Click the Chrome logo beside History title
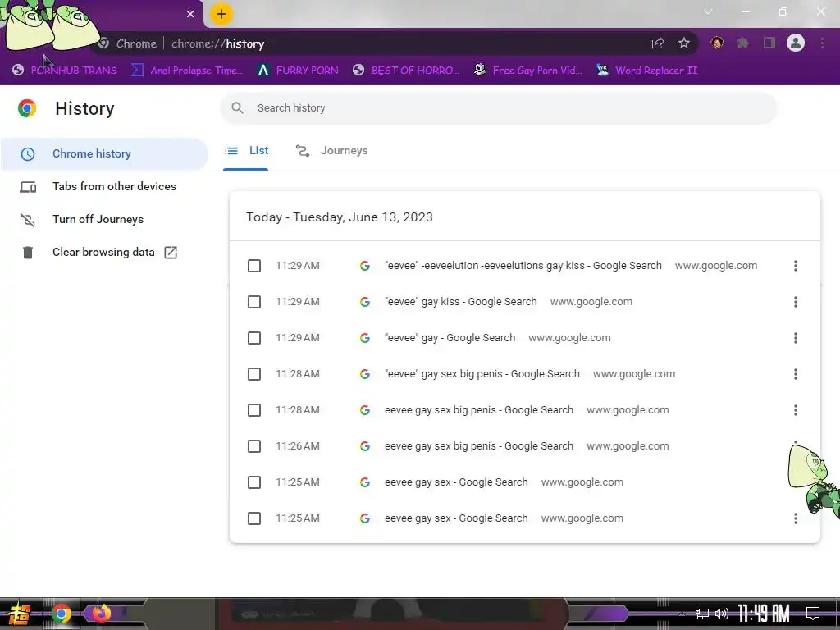 point(27,108)
